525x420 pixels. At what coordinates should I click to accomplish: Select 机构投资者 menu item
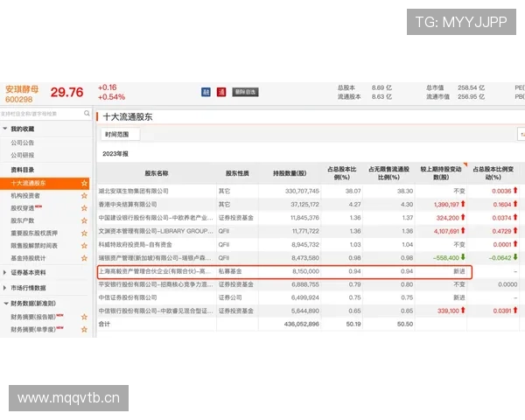pyautogui.click(x=25, y=196)
